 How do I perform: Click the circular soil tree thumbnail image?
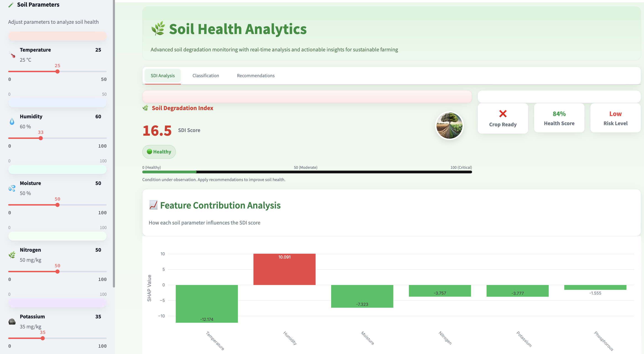click(449, 125)
